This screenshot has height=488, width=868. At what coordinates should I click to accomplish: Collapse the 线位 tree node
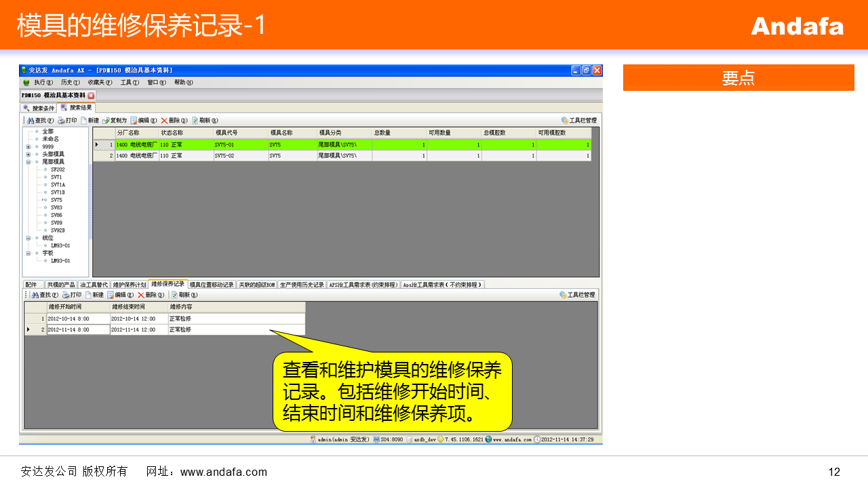pos(28,238)
